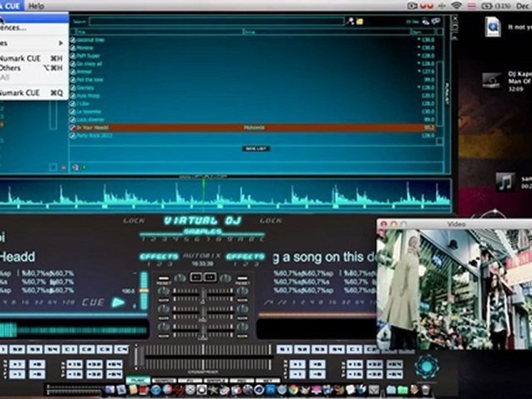Select the Dj Kape desktop file icon
This screenshot has width=532, height=399.
tap(492, 80)
